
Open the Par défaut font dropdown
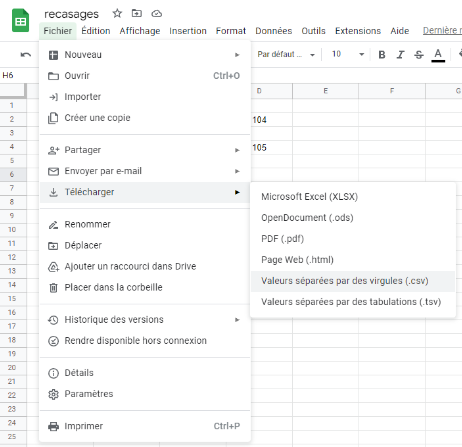286,54
